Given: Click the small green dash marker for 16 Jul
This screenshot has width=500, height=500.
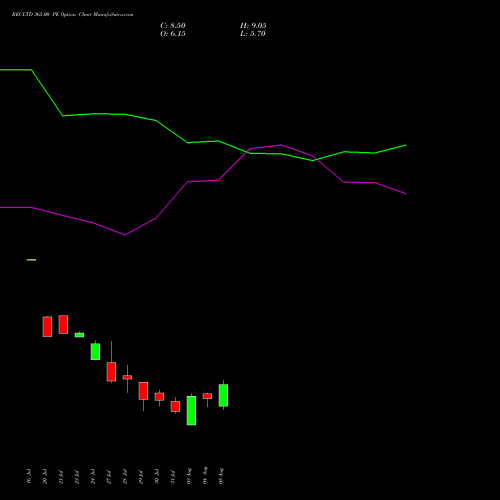Looking at the screenshot, I should [31, 260].
